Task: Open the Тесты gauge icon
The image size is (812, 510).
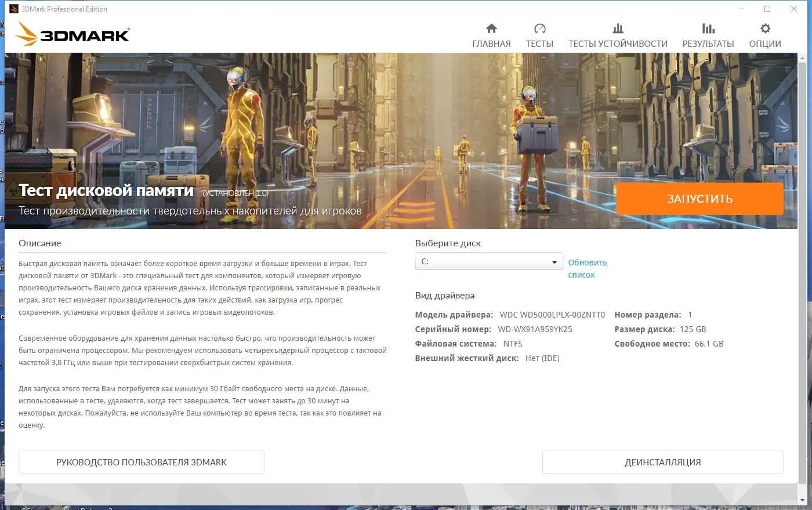Action: (539, 28)
